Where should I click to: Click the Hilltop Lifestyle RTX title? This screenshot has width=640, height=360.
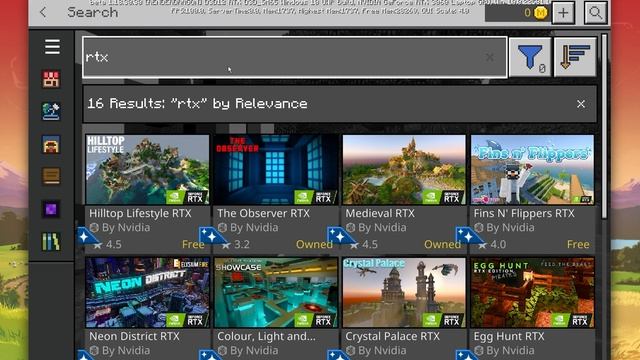tap(140, 213)
